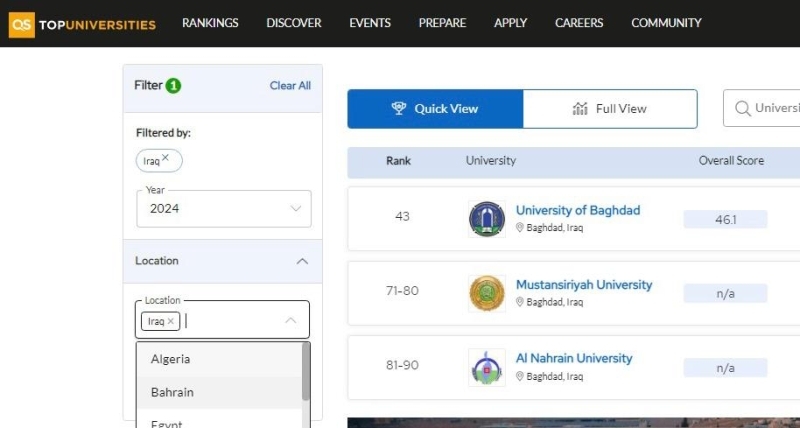The width and height of the screenshot is (800, 428).
Task: Remove the Iraq filter chip under Filtered by
Action: (165, 158)
